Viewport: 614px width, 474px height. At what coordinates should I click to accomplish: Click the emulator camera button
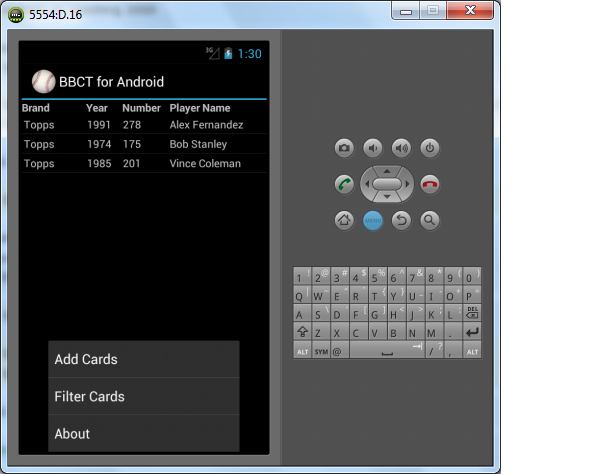(344, 148)
